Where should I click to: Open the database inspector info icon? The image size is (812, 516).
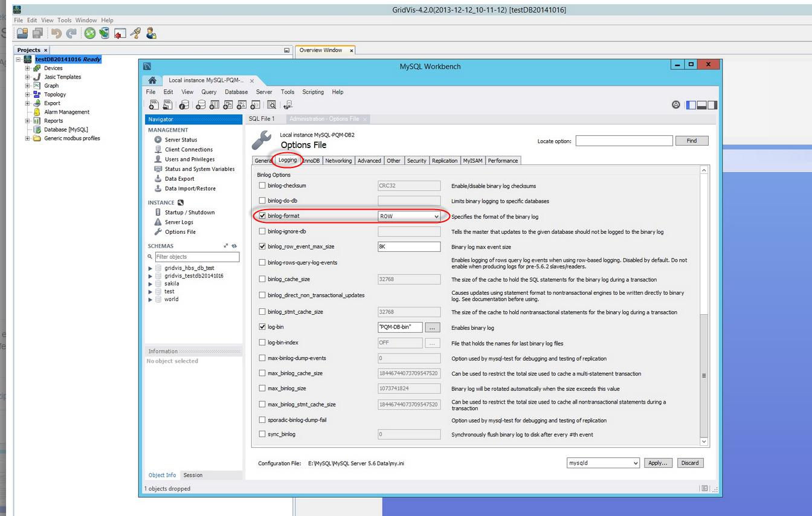click(184, 105)
